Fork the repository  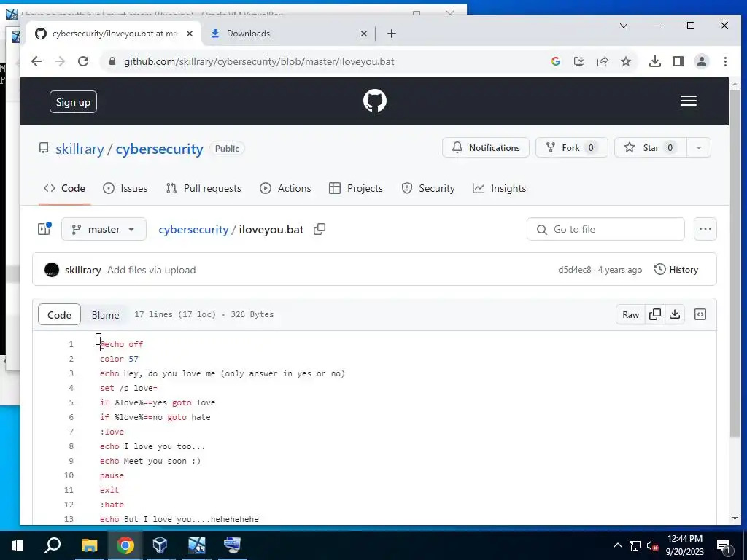pos(571,147)
